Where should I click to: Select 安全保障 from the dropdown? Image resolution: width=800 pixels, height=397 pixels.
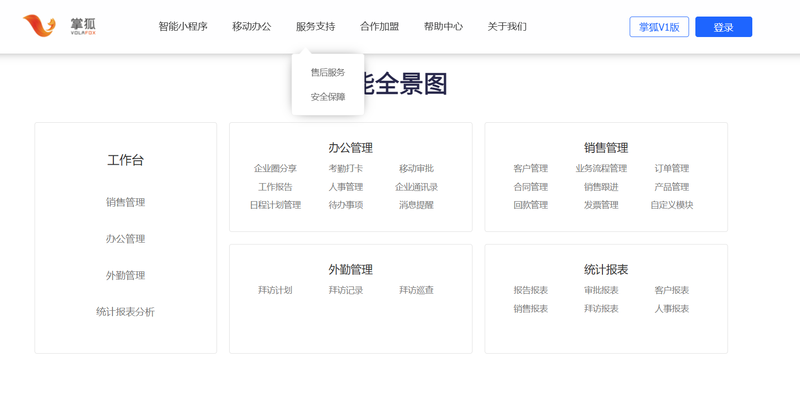click(328, 97)
